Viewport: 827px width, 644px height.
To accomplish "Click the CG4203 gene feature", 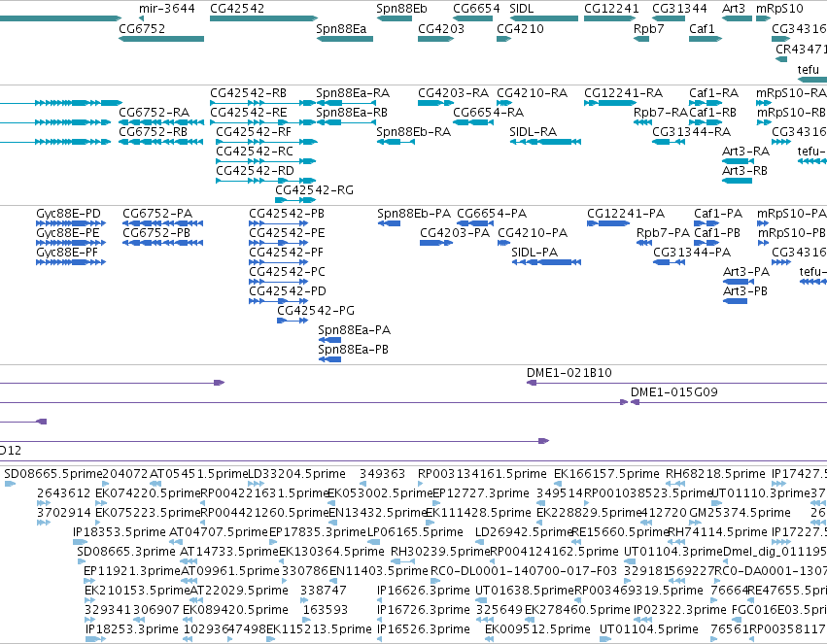I will pyautogui.click(x=435, y=39).
